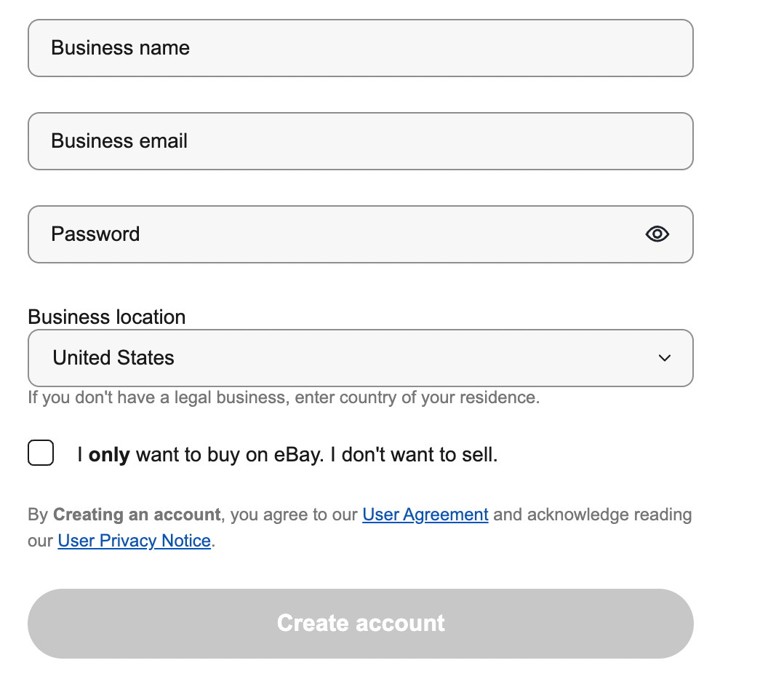Select the United States combo box value
The height and width of the screenshot is (687, 784).
(x=113, y=358)
